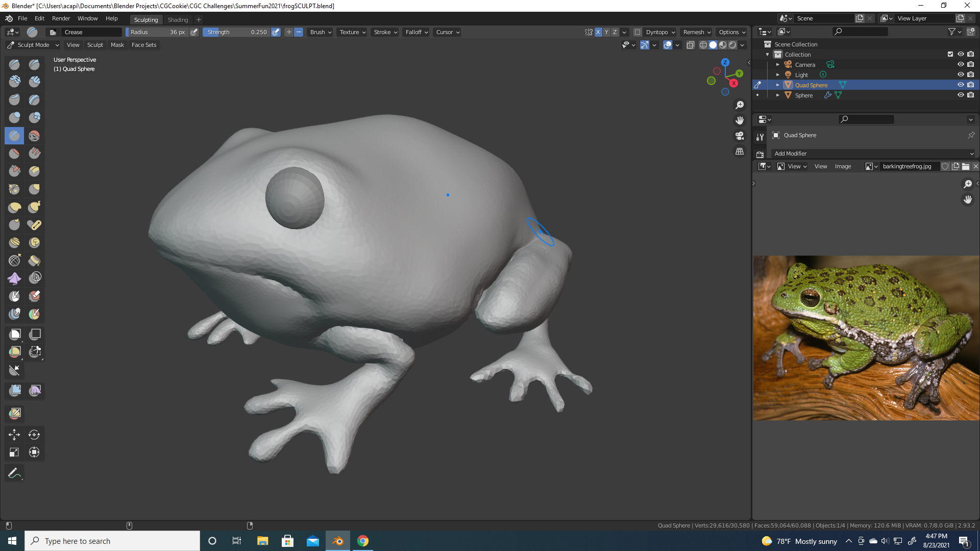Expand the Camera tree item

tap(777, 65)
